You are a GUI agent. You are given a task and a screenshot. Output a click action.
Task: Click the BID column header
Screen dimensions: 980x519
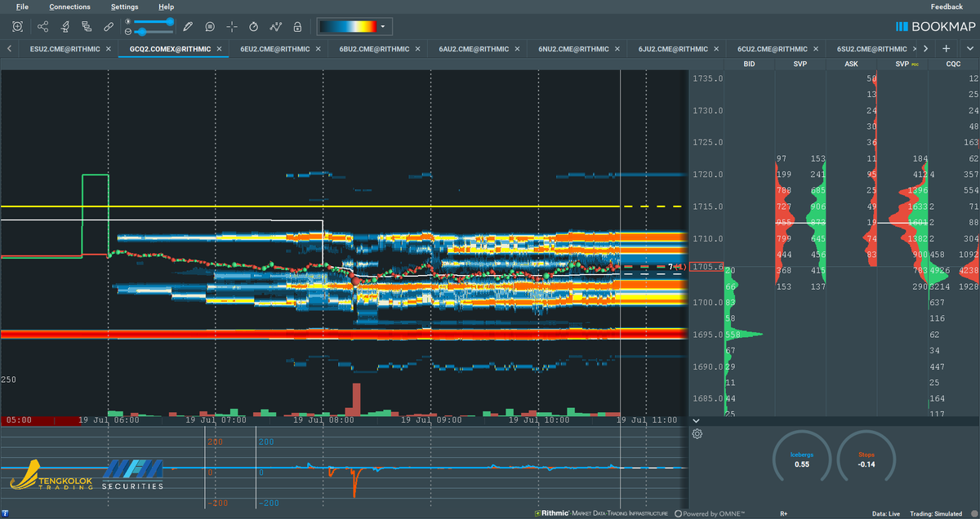[x=749, y=64]
